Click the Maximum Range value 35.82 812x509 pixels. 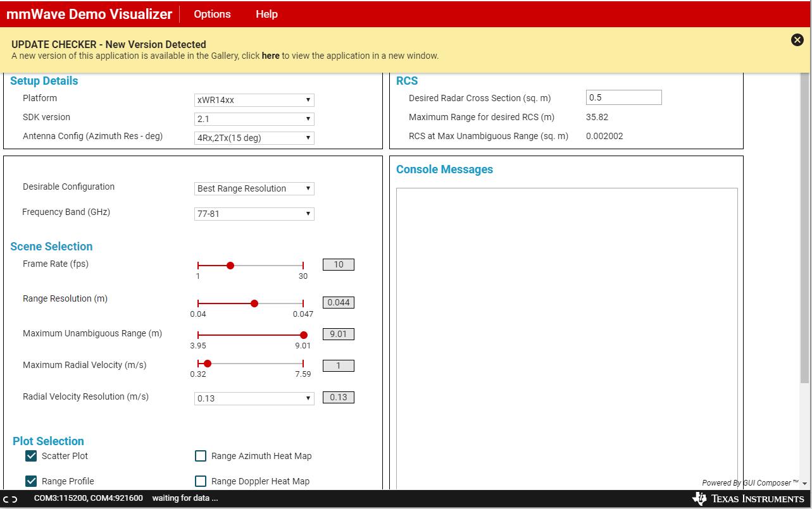[597, 117]
